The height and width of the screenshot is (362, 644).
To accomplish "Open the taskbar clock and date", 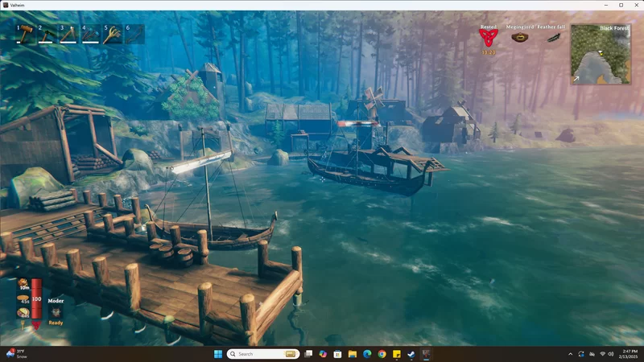I will 630,354.
